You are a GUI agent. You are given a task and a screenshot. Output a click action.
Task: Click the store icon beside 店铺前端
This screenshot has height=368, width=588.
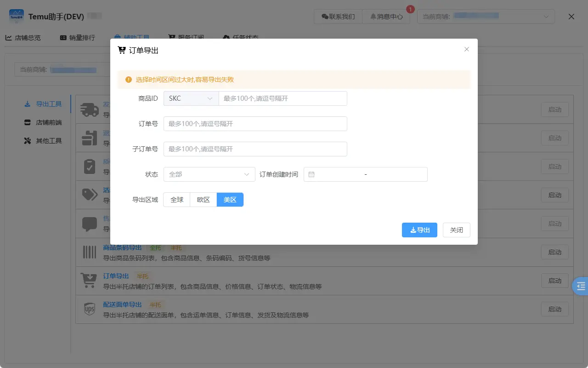coord(27,122)
